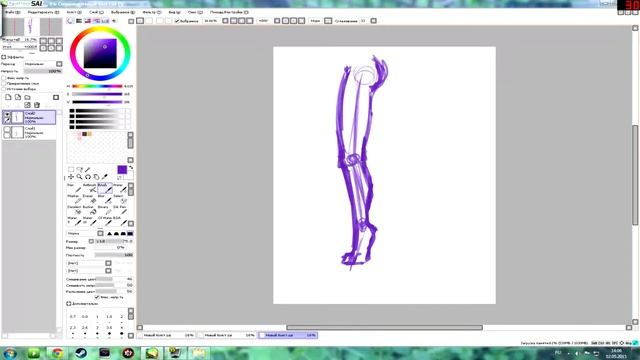The image size is (640, 360).
Task: Collapse the layer Effects section
Action: [x=4, y=57]
